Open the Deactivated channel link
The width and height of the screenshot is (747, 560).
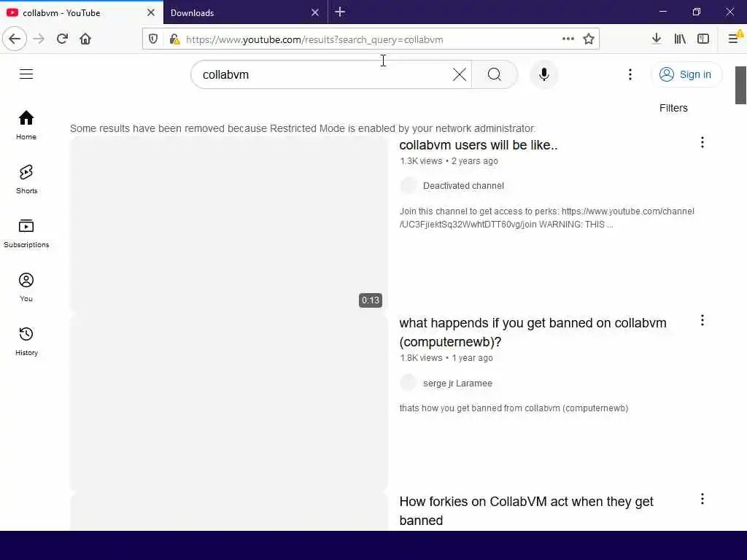point(463,186)
